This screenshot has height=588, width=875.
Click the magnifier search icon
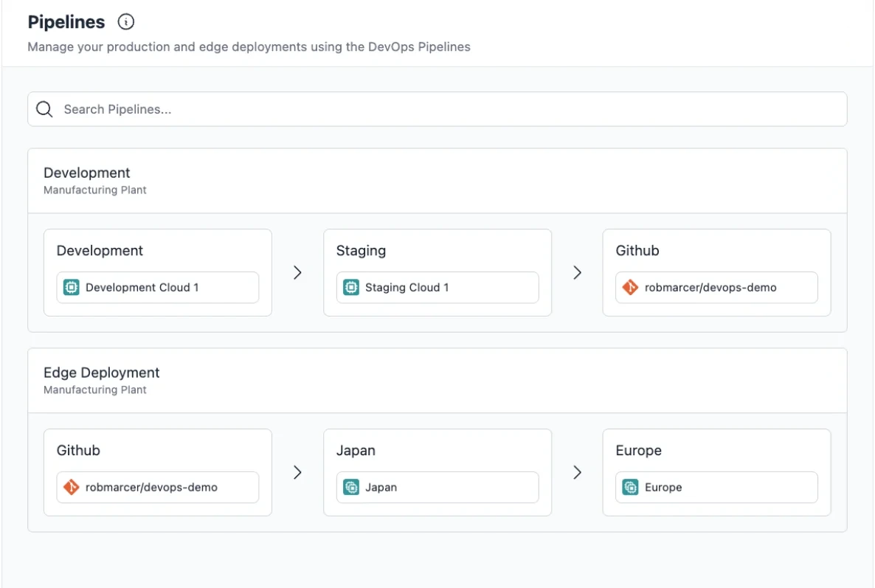pyautogui.click(x=45, y=109)
